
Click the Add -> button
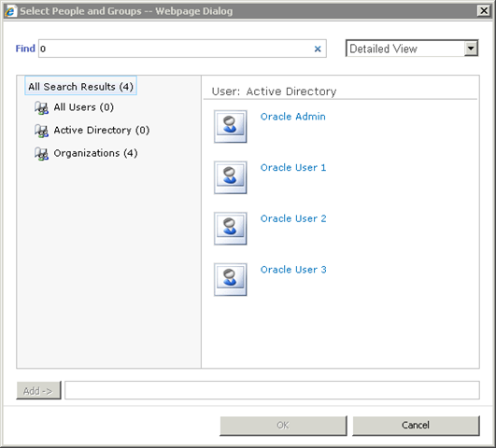pos(38,390)
